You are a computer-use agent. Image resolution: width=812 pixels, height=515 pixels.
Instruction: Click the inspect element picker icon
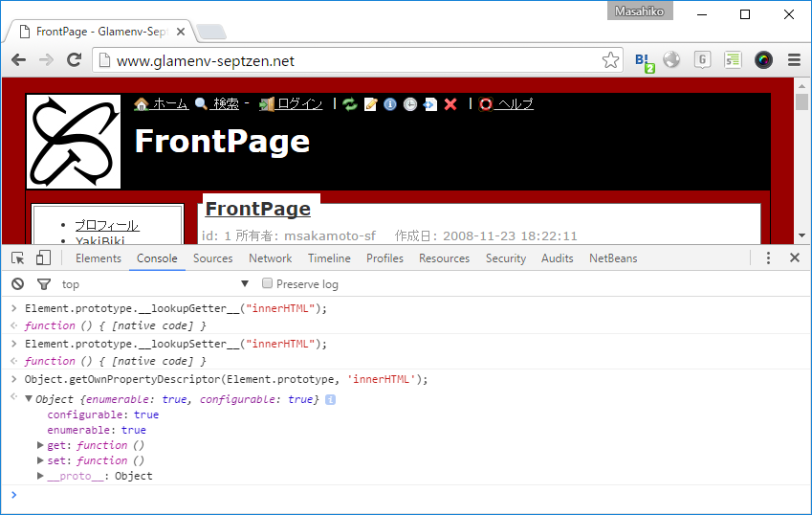pos(17,258)
